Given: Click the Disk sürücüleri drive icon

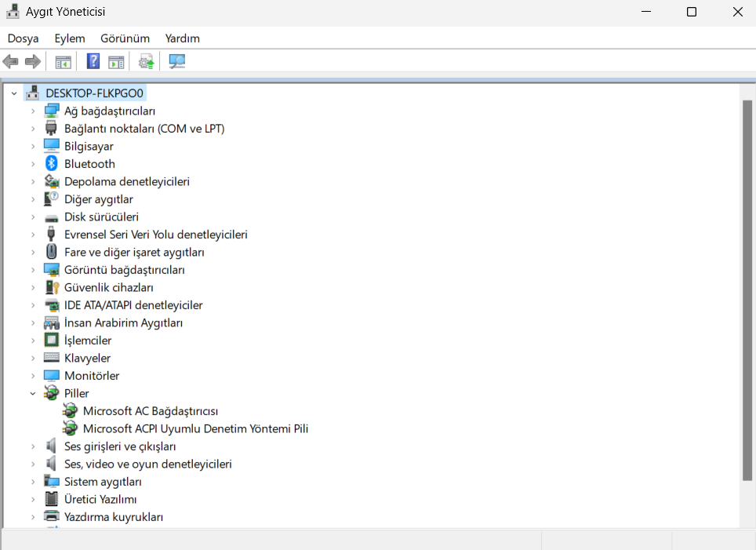Looking at the screenshot, I should tap(51, 218).
